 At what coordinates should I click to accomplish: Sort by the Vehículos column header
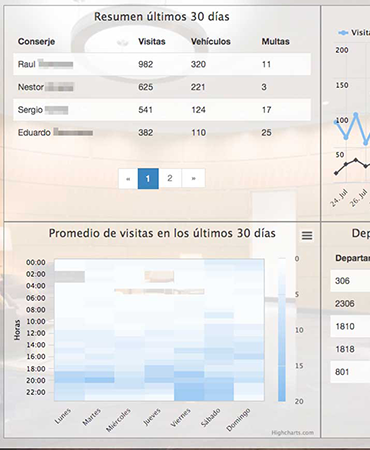(x=211, y=41)
